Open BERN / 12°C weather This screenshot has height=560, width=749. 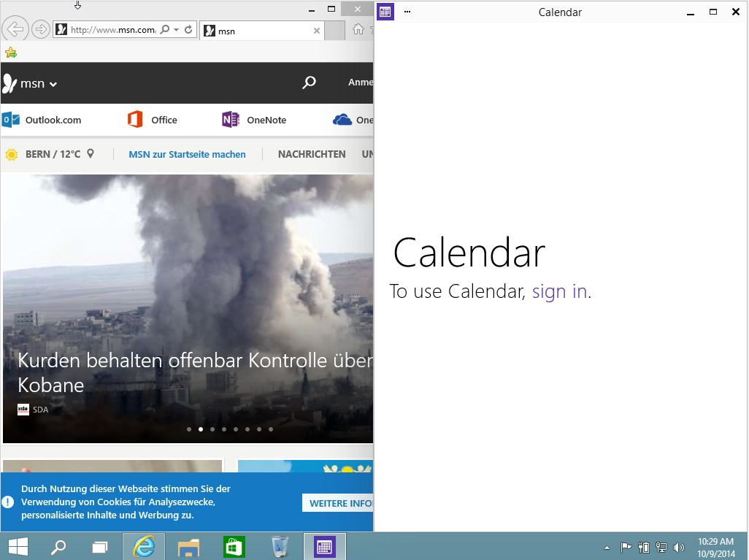tap(53, 154)
